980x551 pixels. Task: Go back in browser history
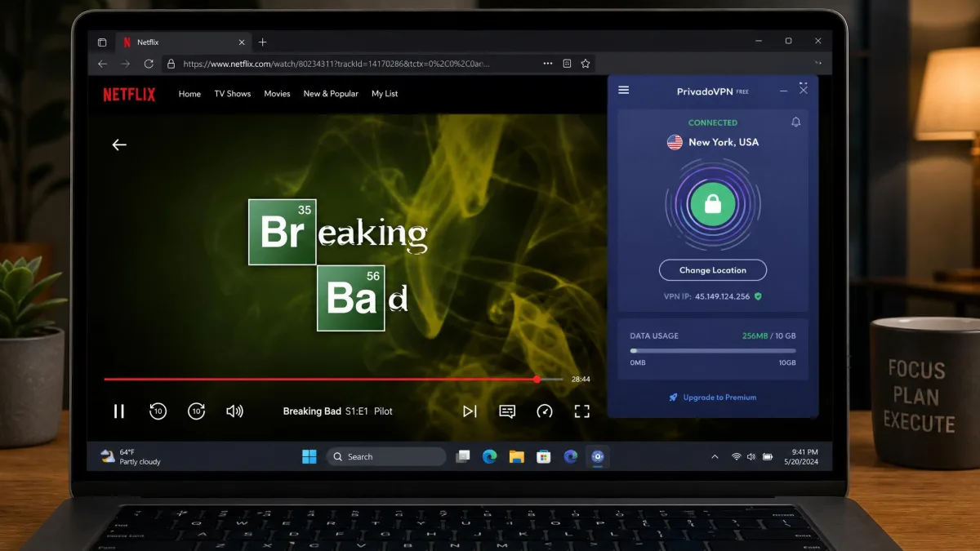102,64
